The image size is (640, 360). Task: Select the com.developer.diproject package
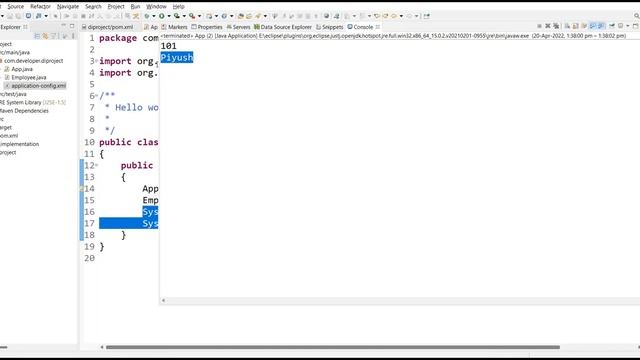pyautogui.click(x=33, y=61)
